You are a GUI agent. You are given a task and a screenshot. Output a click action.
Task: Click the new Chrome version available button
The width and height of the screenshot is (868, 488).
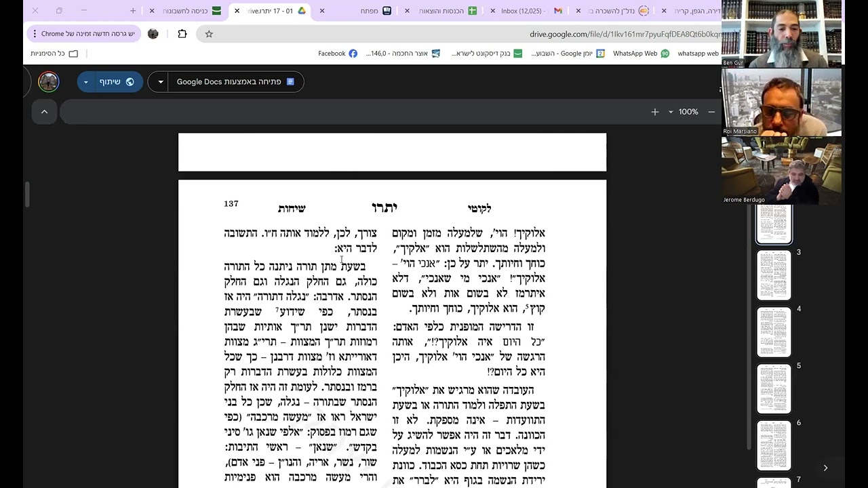point(84,34)
